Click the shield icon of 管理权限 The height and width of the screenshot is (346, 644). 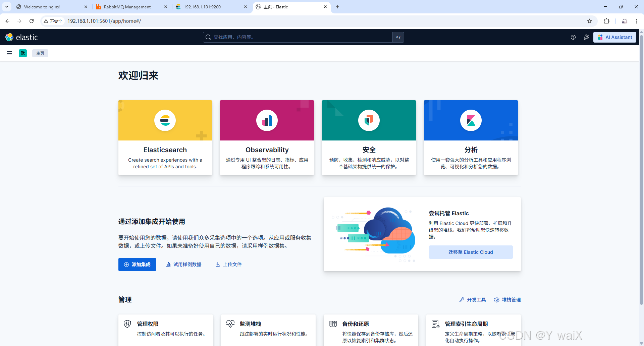click(127, 324)
